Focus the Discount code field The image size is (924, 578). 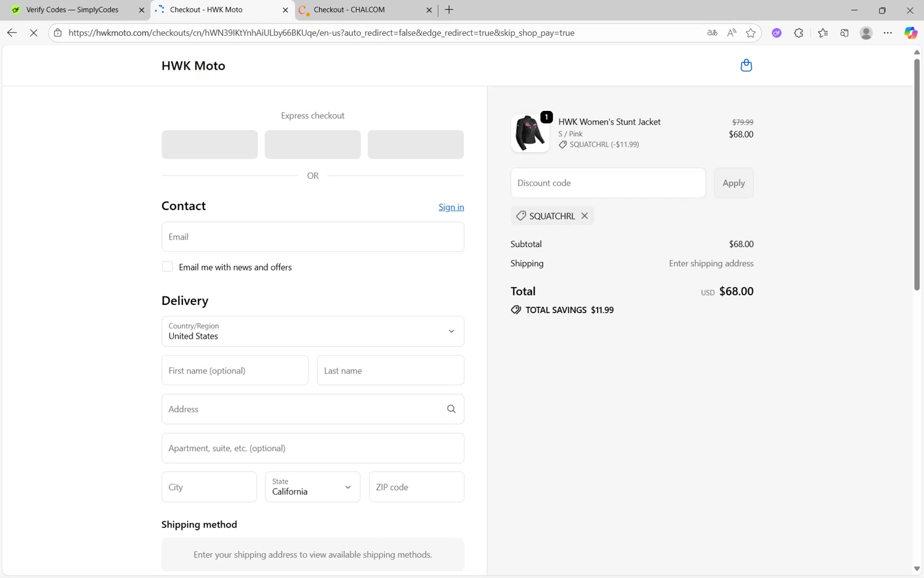tap(608, 183)
